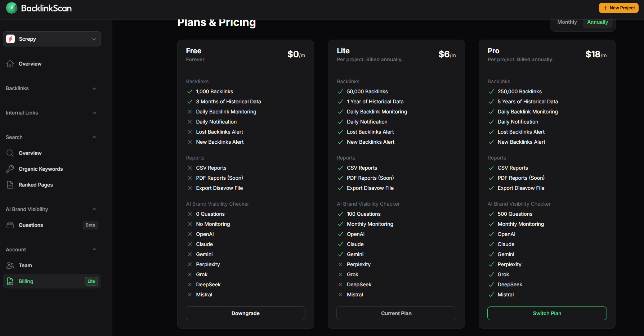The image size is (644, 336).
Task: Open the Screpy project dropdown
Action: [52, 39]
